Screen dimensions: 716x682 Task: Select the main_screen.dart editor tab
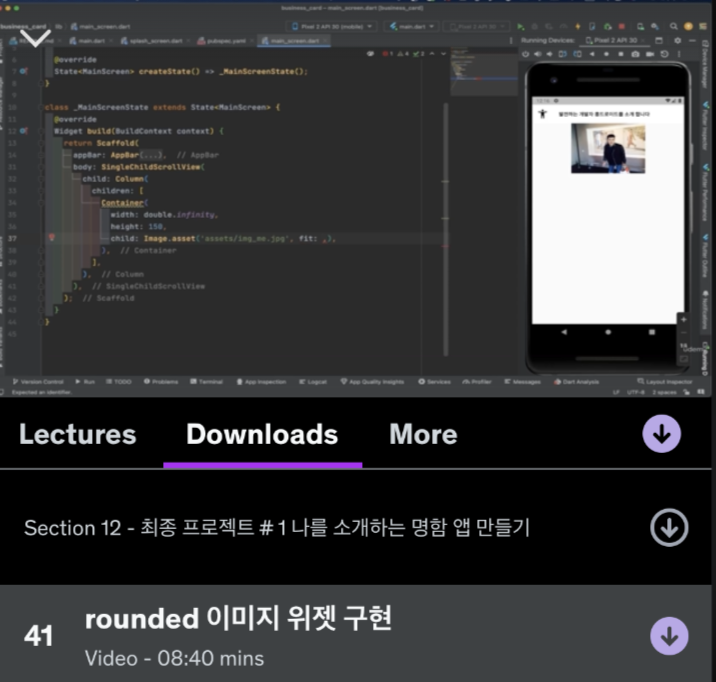294,41
